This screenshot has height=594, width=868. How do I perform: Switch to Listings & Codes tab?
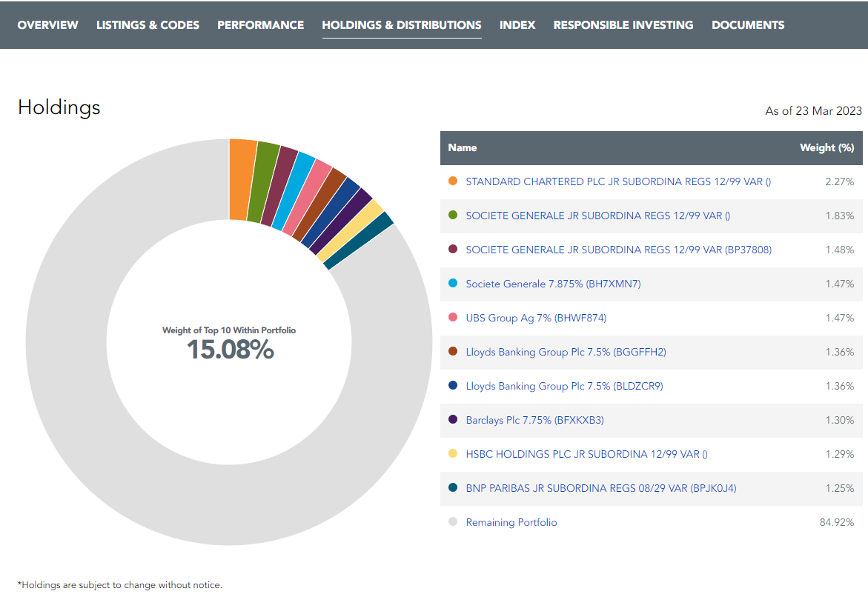[148, 25]
